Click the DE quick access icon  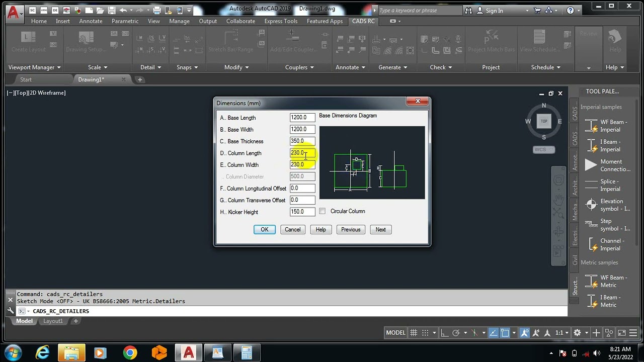point(55,10)
